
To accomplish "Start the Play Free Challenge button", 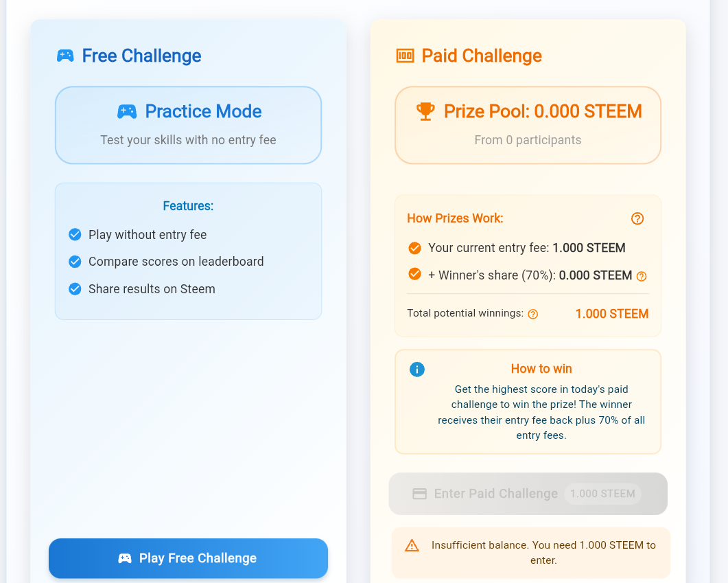I will tap(189, 558).
